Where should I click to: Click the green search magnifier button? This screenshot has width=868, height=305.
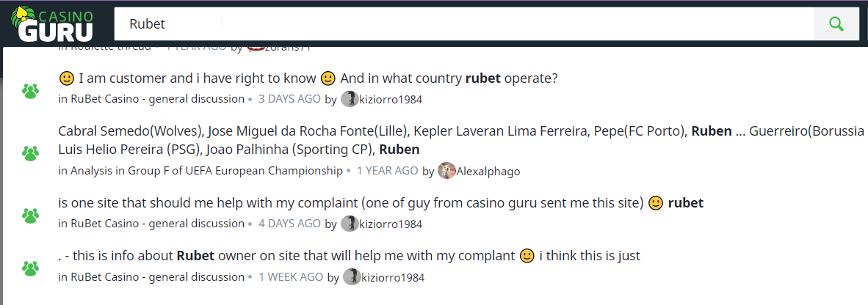[836, 24]
